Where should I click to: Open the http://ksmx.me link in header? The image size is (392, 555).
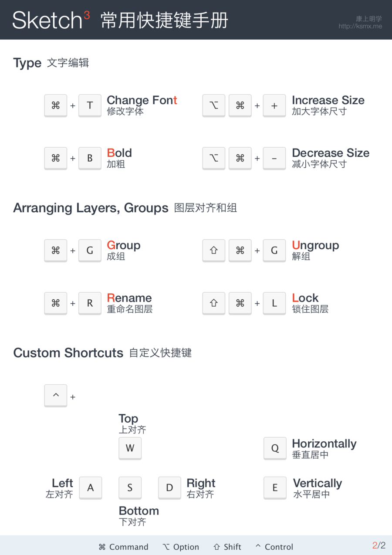point(360,26)
